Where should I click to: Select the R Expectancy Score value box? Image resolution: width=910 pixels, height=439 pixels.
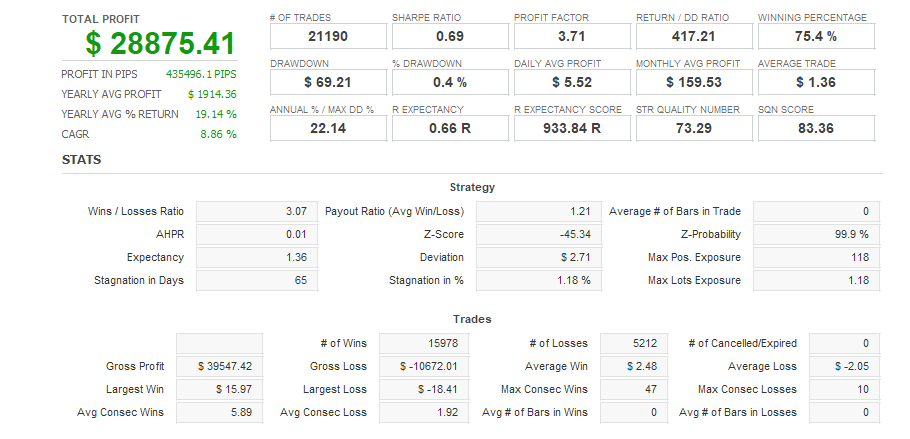point(571,128)
